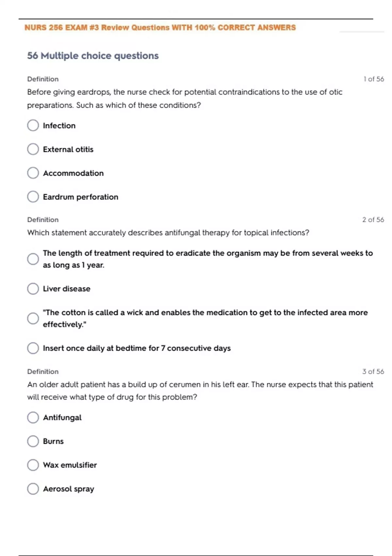Click the cerumen build up question text
The image size is (392, 556).
click(x=200, y=391)
